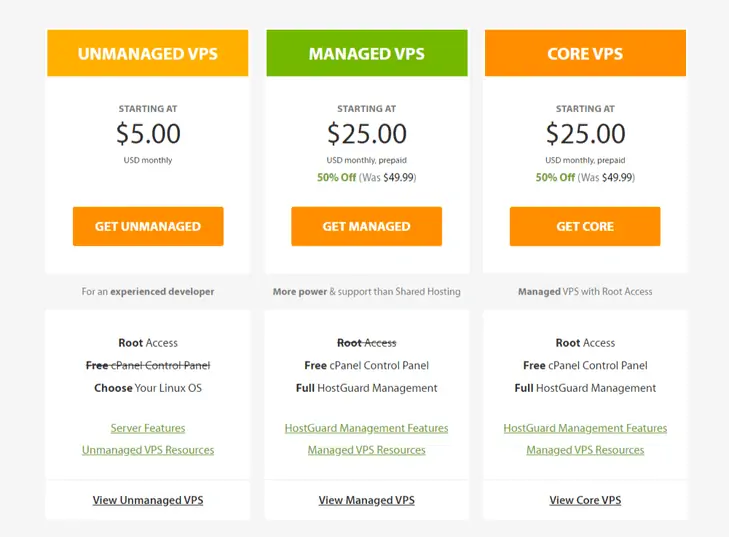Click the Managed VPS green header
The height and width of the screenshot is (537, 729).
366,54
